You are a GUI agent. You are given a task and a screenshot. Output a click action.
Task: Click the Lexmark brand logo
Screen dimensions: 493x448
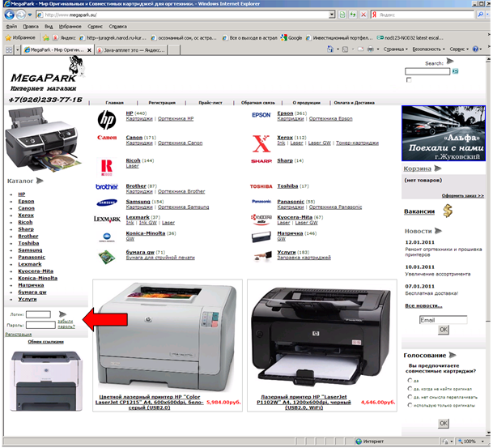107,219
